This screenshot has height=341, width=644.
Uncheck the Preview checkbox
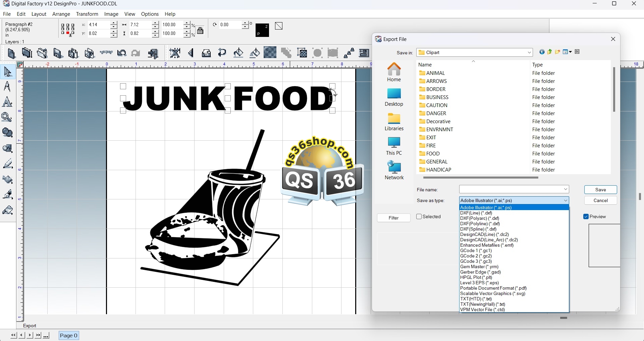586,217
